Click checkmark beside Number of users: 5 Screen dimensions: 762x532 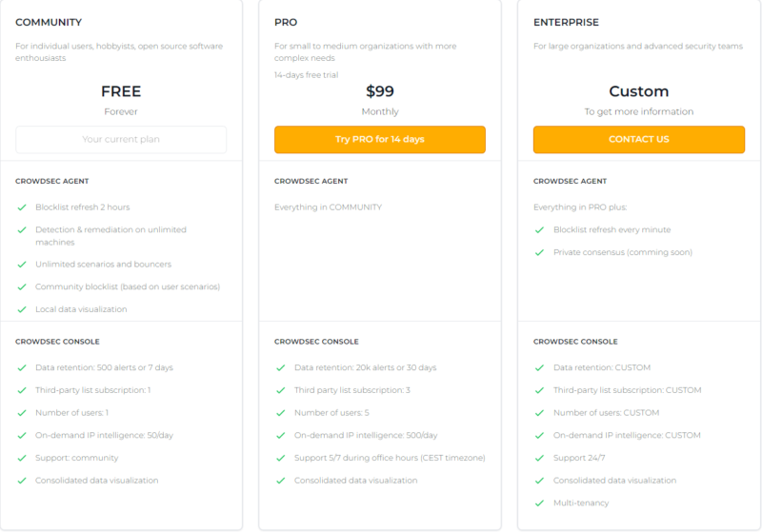pyautogui.click(x=280, y=413)
